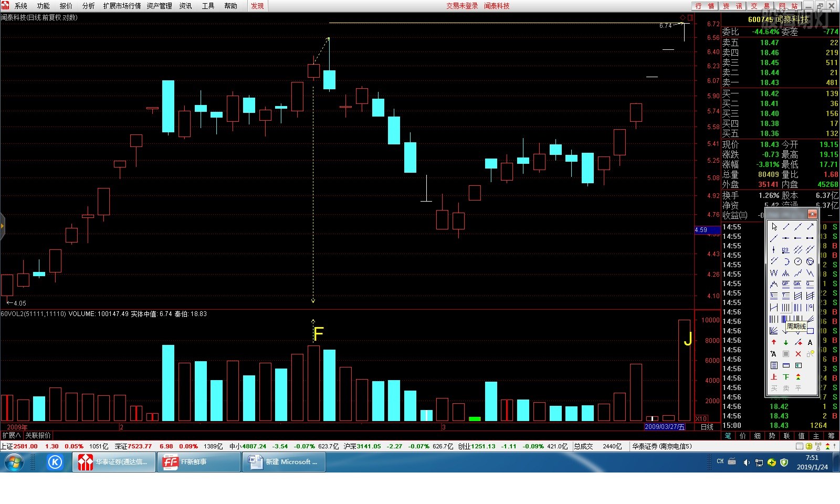This screenshot has height=504, width=840.
Task: Switch to the 扩展 tab at bottom left
Action: (x=12, y=435)
